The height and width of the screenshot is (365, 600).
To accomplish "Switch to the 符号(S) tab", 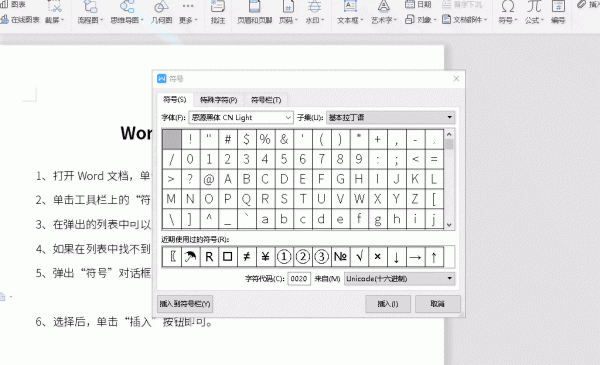I will click(174, 99).
